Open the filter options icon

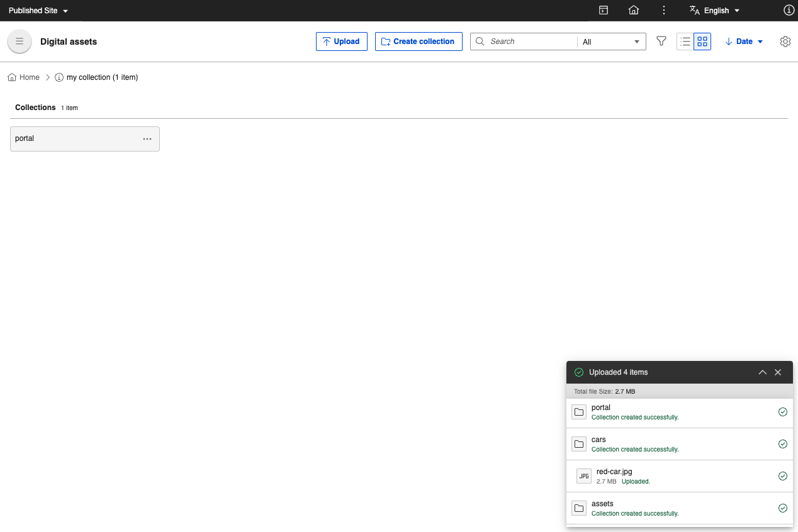pos(661,41)
